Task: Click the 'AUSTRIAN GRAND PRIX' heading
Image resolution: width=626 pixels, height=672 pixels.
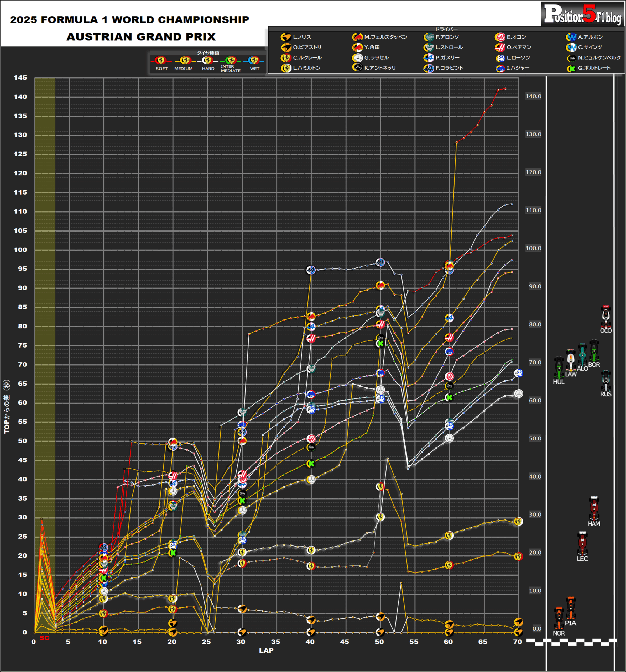Action: click(x=141, y=37)
